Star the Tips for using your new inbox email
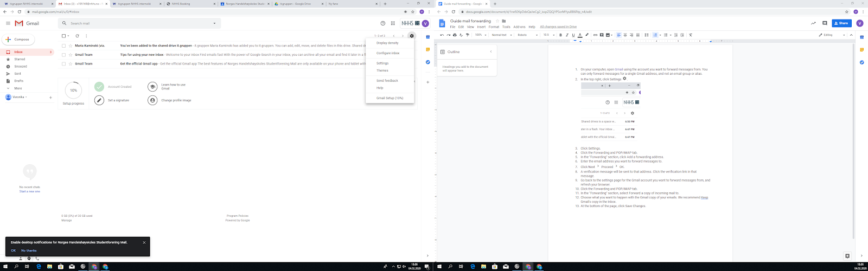Image resolution: width=868 pixels, height=271 pixels. pos(69,55)
